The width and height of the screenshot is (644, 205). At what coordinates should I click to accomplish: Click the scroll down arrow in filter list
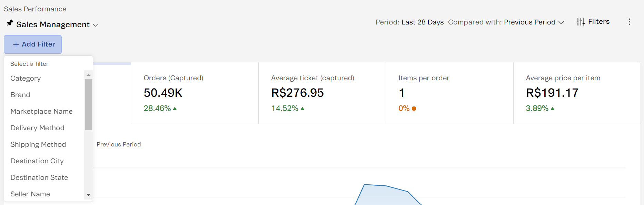click(88, 195)
